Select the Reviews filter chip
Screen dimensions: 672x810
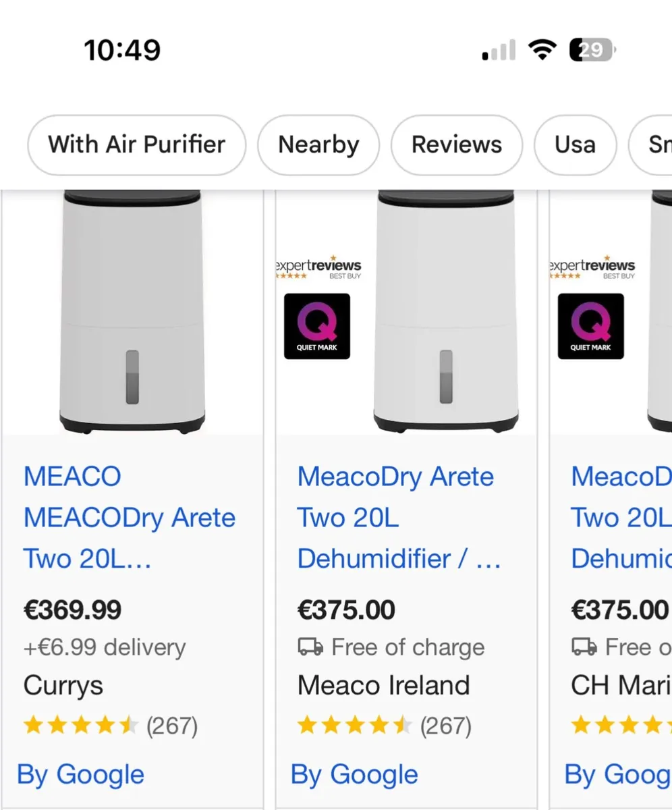(x=457, y=144)
